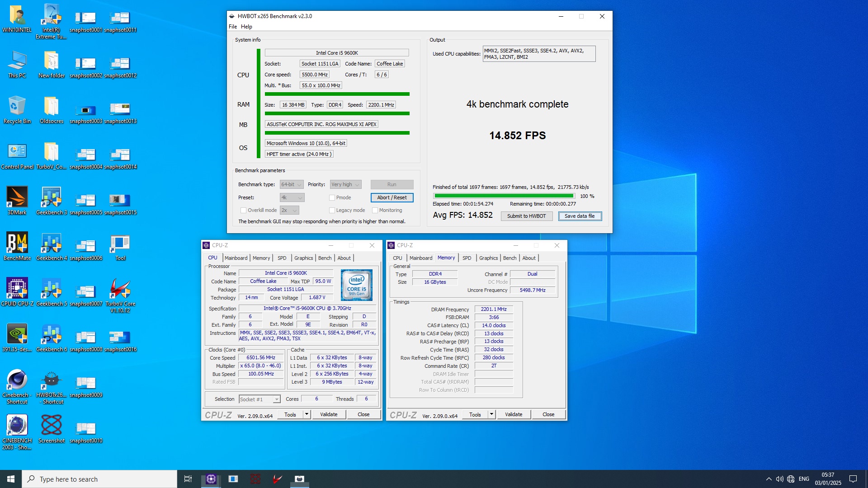
Task: Click the green CPU status bar
Action: (337, 94)
